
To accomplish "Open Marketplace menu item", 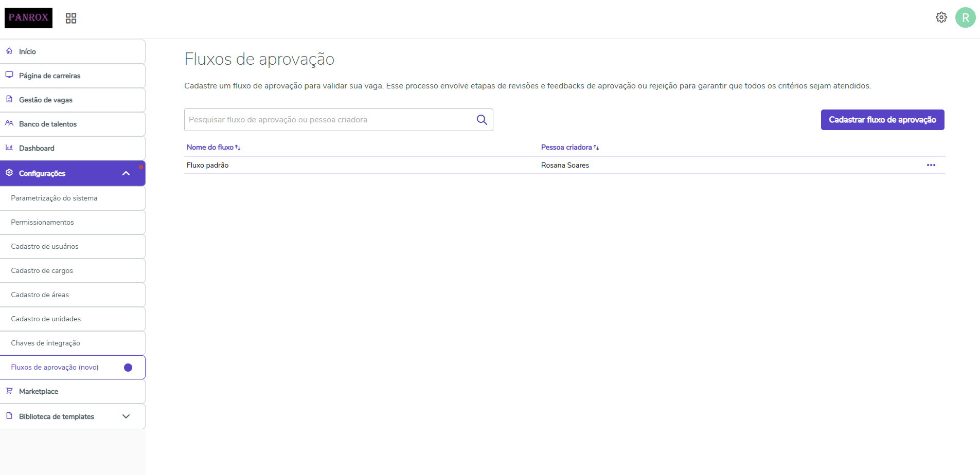I will point(73,391).
